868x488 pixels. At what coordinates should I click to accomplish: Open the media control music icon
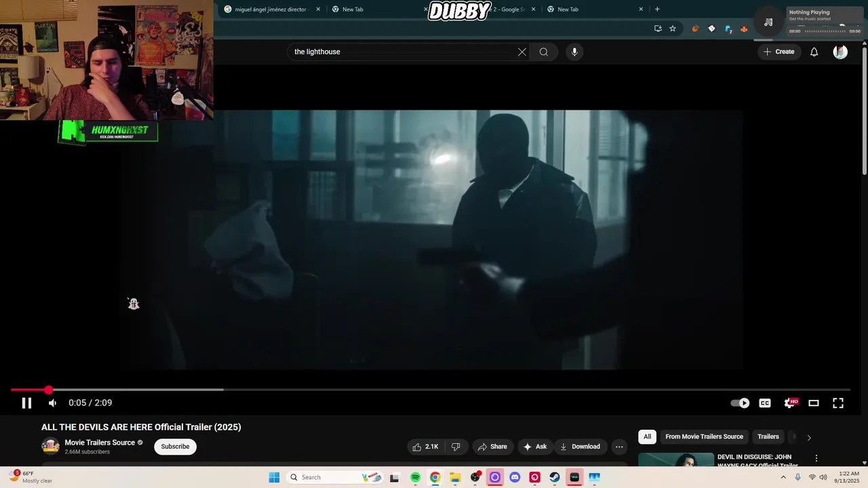(768, 22)
